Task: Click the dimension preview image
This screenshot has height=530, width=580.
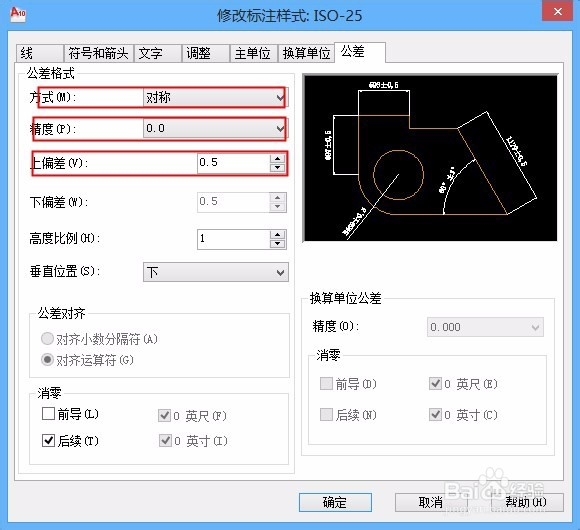Action: pyautogui.click(x=430, y=158)
